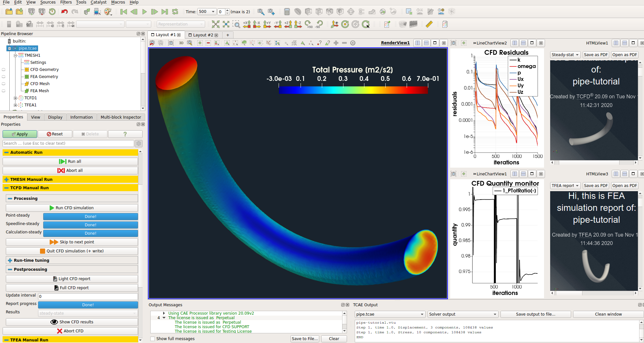Enable Show full messages checkbox
The width and height of the screenshot is (644, 343).
click(153, 338)
